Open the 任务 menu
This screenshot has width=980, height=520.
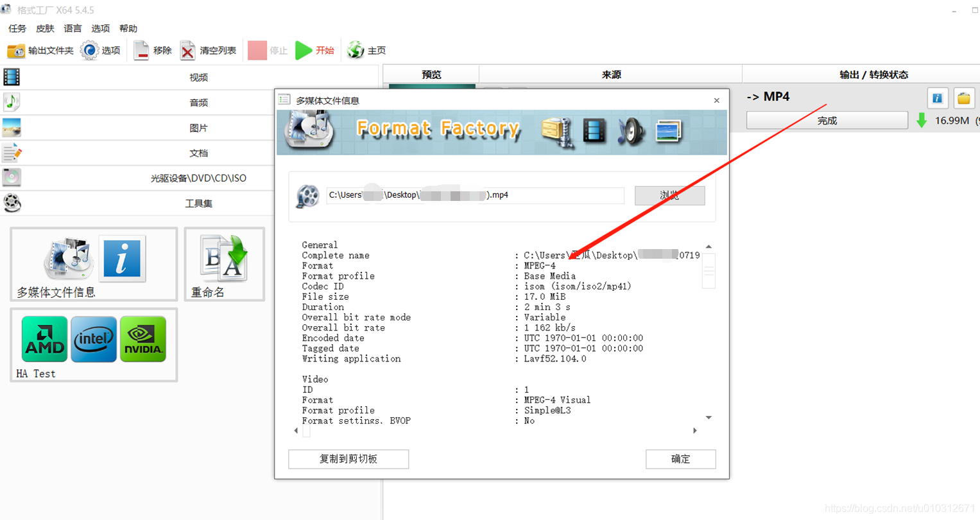(x=17, y=28)
